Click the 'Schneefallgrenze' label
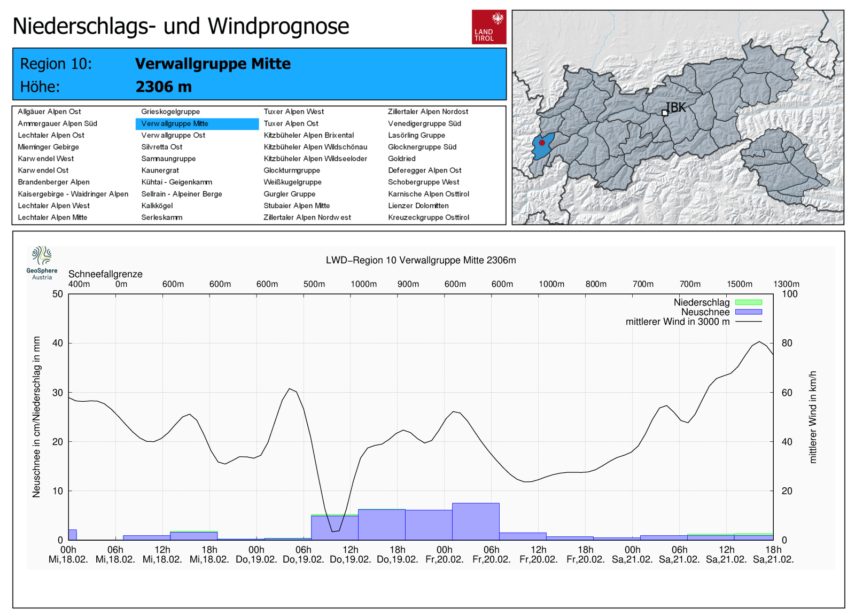The width and height of the screenshot is (855, 616). pos(105,274)
